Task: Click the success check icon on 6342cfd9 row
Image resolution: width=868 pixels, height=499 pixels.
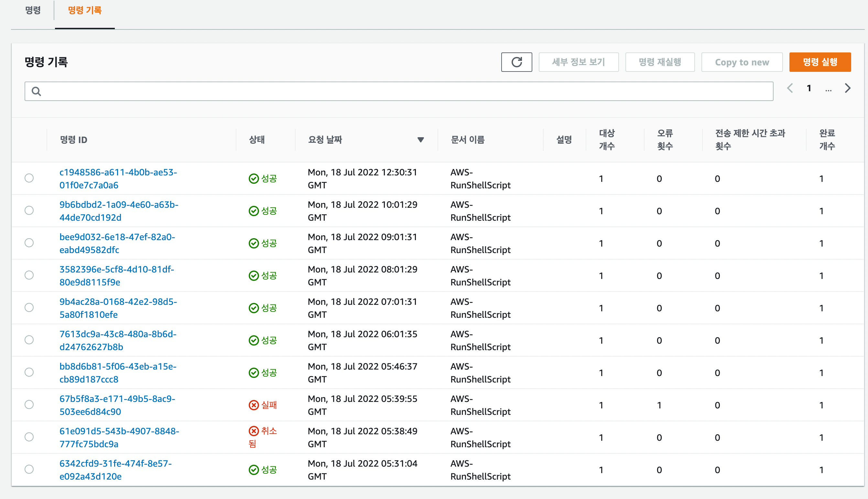Action: (253, 470)
